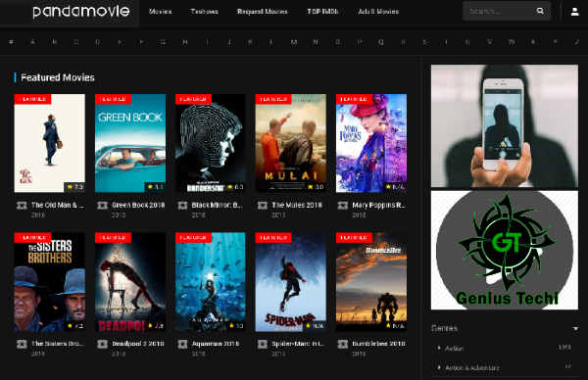
Task: Open the Request Movies page
Action: tap(263, 11)
